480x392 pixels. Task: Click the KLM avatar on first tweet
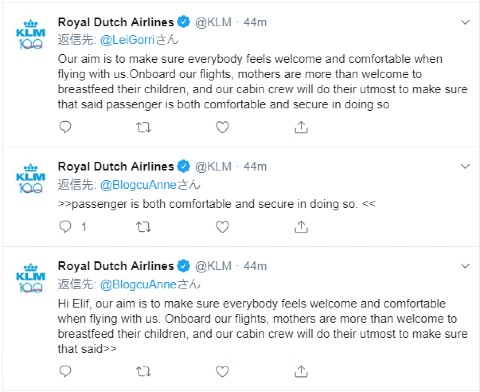click(30, 35)
